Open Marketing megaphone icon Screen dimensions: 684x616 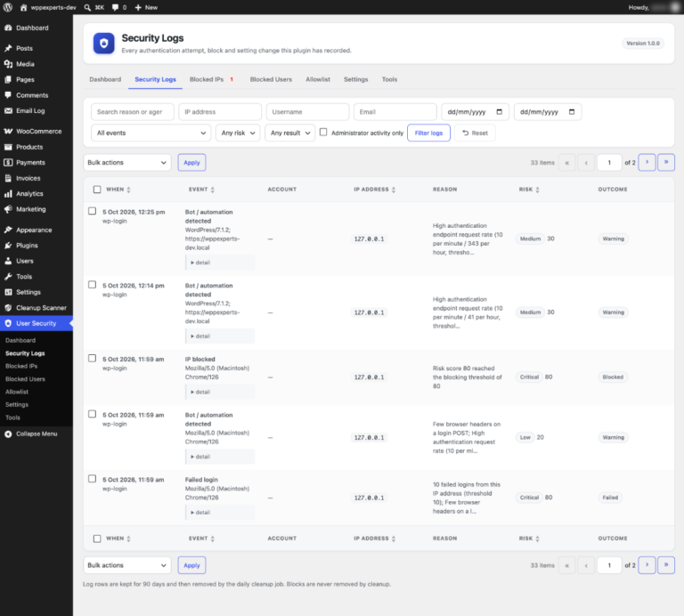click(x=8, y=209)
